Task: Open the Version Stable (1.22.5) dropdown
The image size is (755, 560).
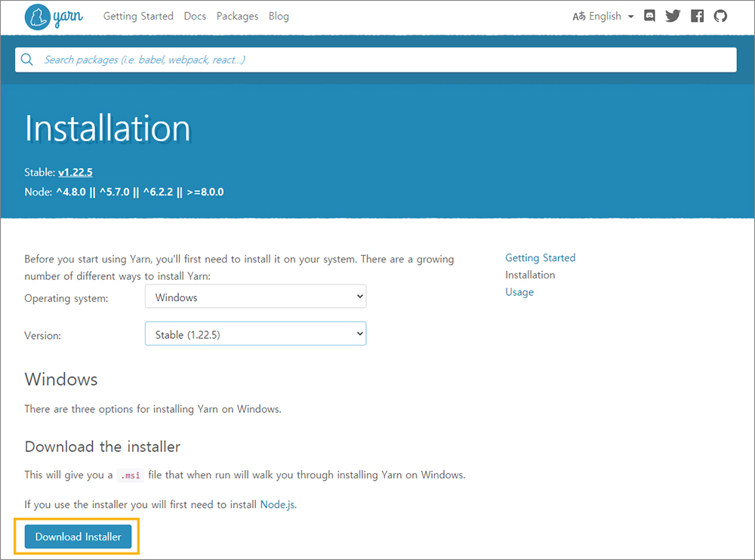Action: click(x=255, y=334)
